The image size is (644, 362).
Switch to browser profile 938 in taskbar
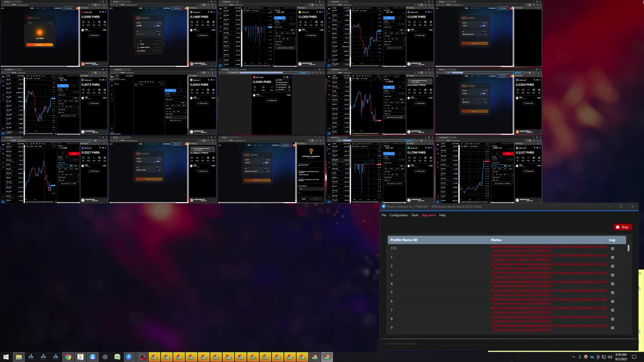tap(167, 357)
